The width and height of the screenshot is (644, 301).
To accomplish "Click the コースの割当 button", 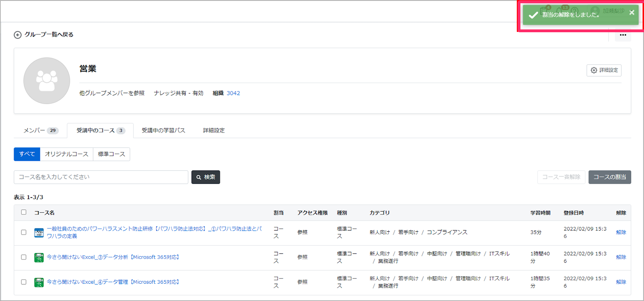I will (x=609, y=177).
